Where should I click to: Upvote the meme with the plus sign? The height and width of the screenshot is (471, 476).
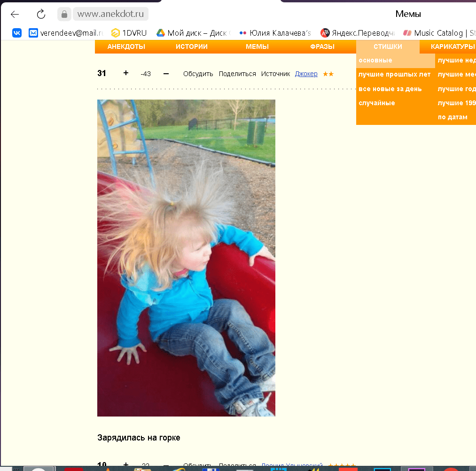pos(125,73)
